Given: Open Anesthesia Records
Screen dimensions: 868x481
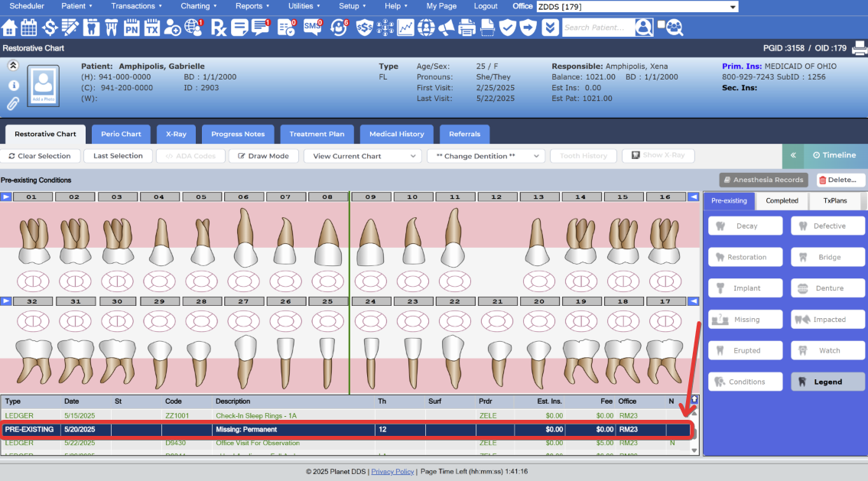Looking at the screenshot, I should click(763, 180).
